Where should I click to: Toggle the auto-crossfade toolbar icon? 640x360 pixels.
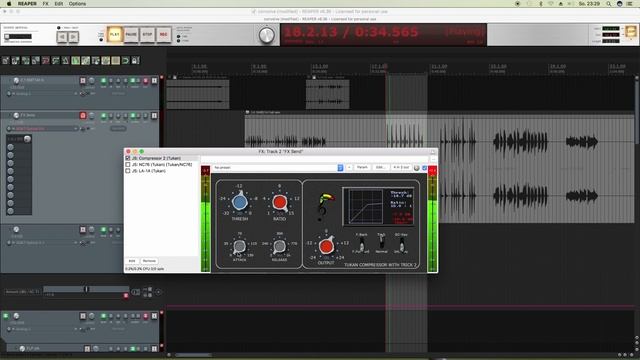point(76,61)
